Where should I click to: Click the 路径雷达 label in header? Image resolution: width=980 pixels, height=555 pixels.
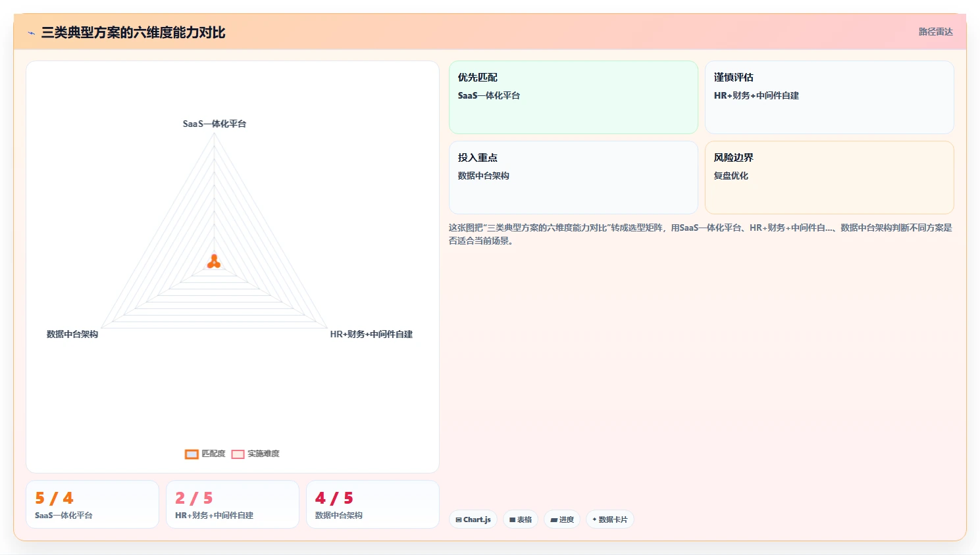935,32
